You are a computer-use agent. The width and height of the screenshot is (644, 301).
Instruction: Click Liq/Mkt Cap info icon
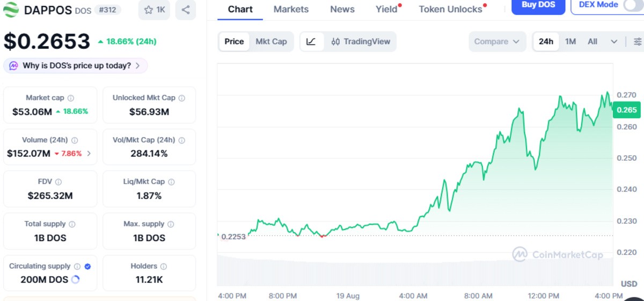coord(172,182)
